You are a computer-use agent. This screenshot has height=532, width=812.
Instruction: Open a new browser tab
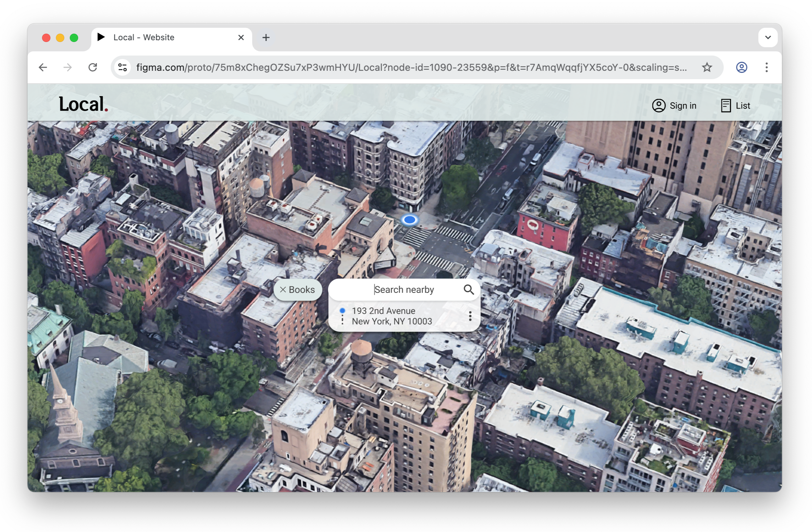[x=266, y=37]
